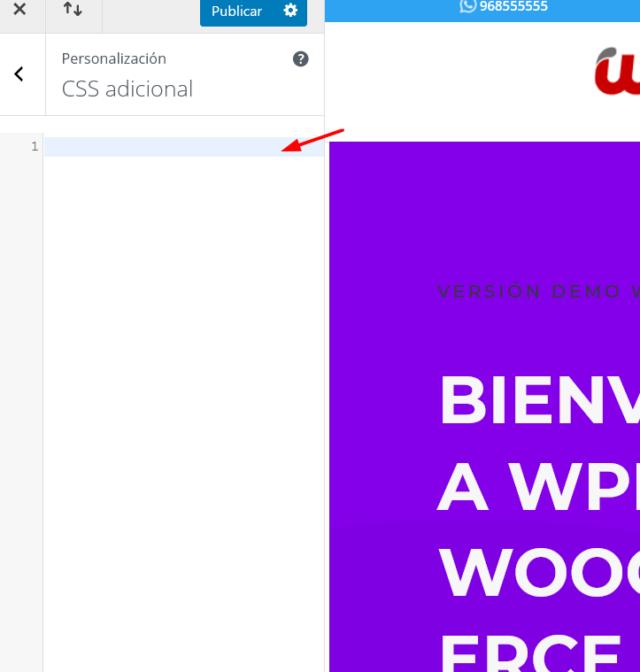Click the WhatsApp phone number 968555555
This screenshot has height=672, width=640.
click(513, 6)
